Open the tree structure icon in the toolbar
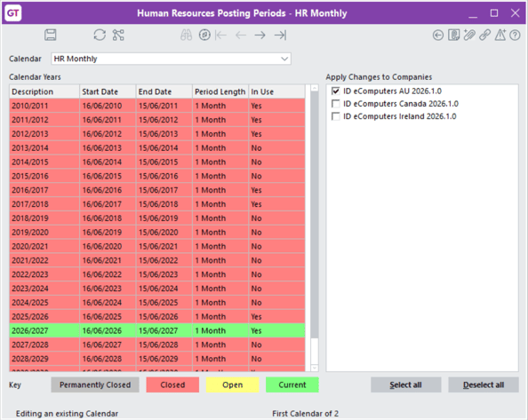The height and width of the screenshot is (420, 528). 118,35
